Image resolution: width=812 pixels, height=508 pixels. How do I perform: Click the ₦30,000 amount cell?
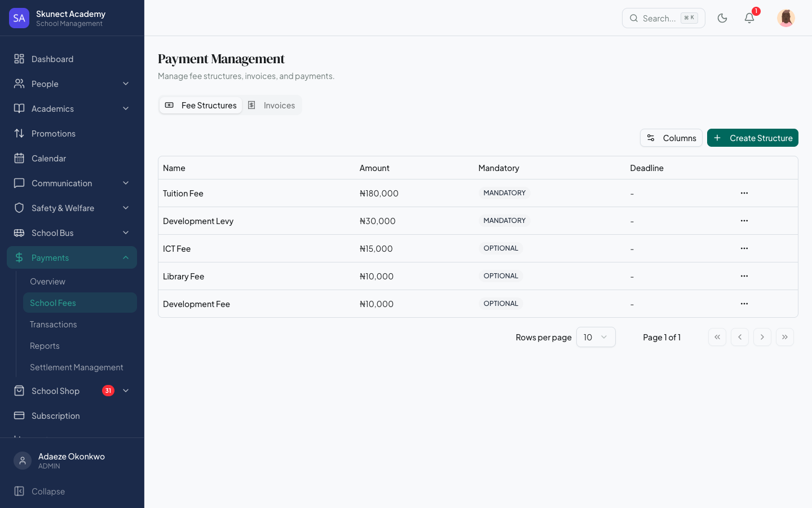pyautogui.click(x=378, y=221)
